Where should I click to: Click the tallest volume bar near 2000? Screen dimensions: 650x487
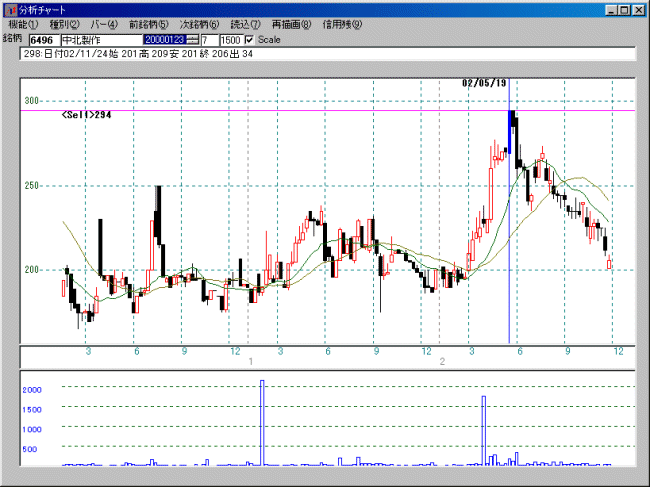[262, 422]
